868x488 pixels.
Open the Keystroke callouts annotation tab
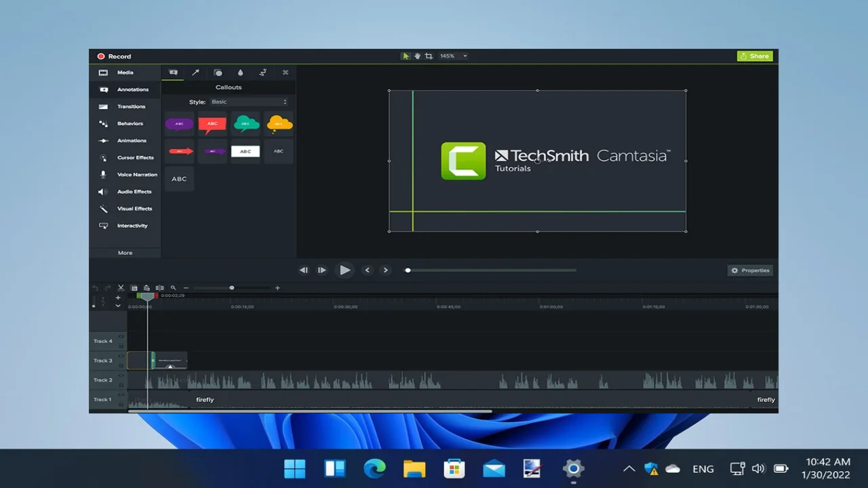(285, 73)
